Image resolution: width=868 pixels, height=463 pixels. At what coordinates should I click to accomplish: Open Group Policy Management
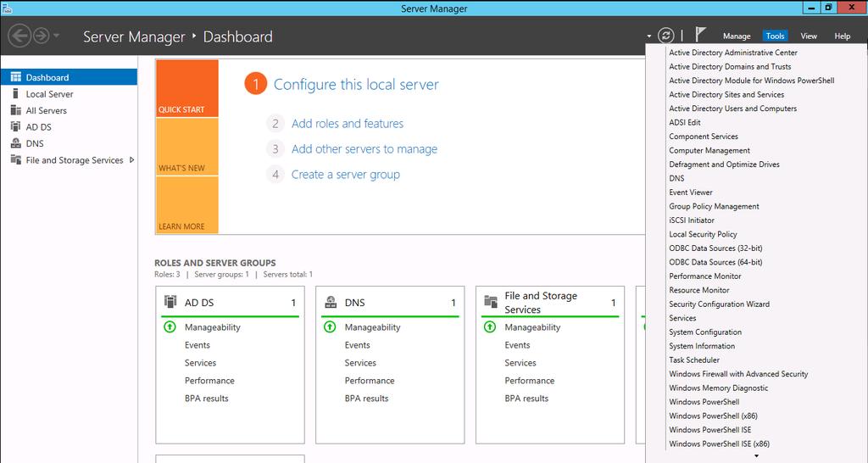tap(714, 206)
